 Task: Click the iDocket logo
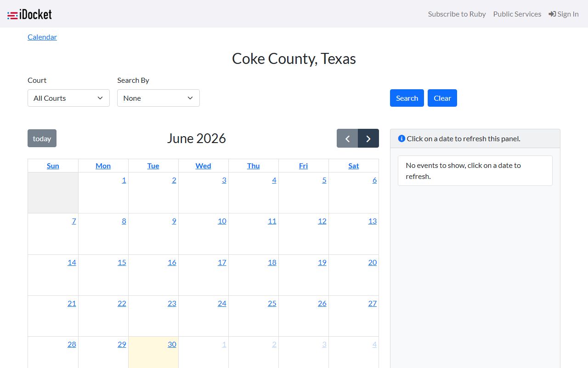[29, 14]
